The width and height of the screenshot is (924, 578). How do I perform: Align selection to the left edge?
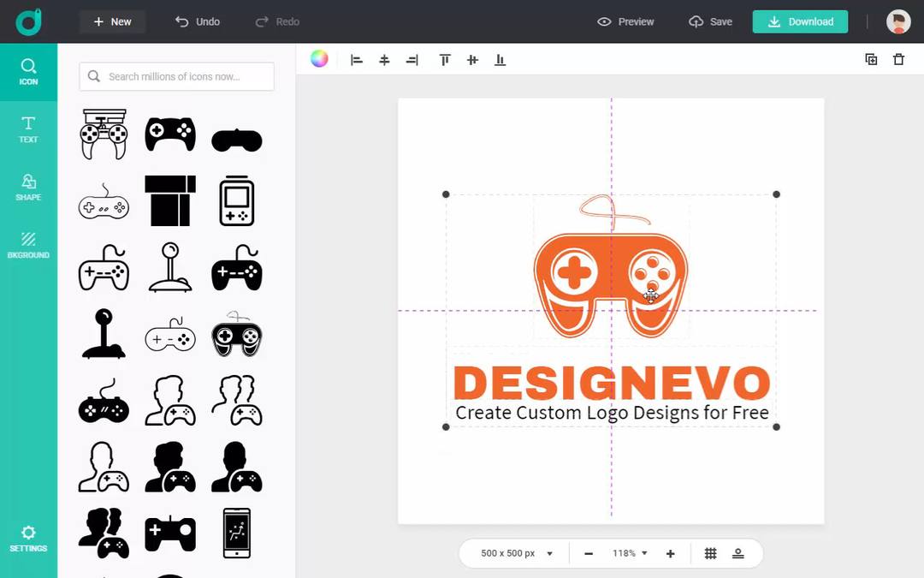coord(357,60)
